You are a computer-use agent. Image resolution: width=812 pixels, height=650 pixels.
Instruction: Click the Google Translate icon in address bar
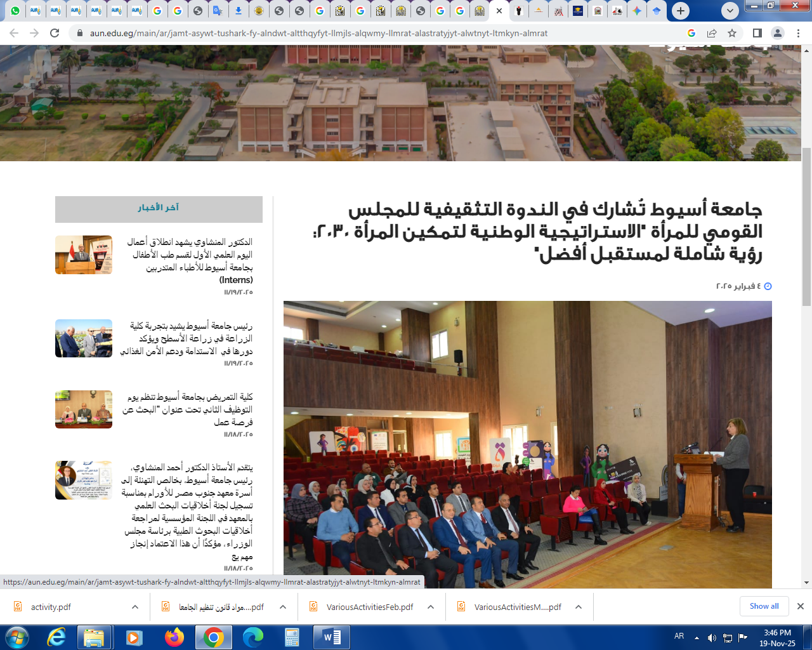click(691, 33)
